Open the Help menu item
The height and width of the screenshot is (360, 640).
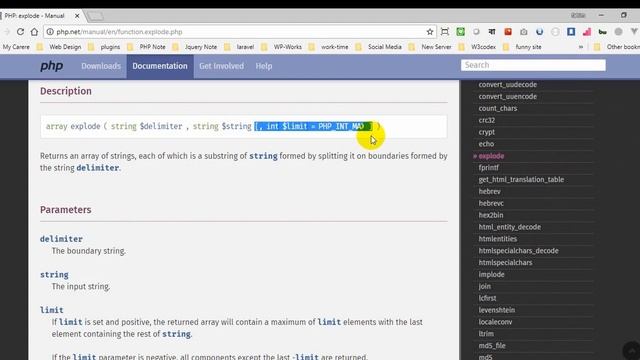(x=264, y=66)
